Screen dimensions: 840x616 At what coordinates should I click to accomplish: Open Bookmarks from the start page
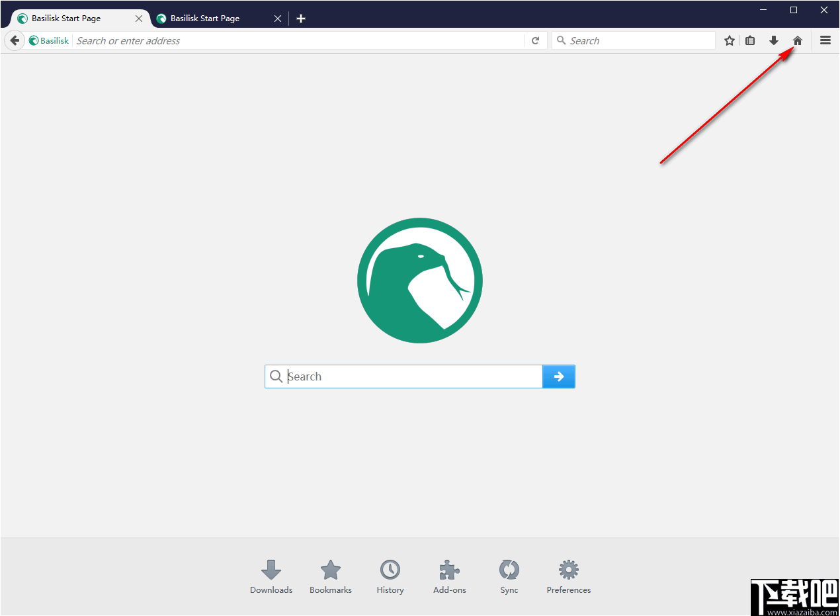point(331,577)
